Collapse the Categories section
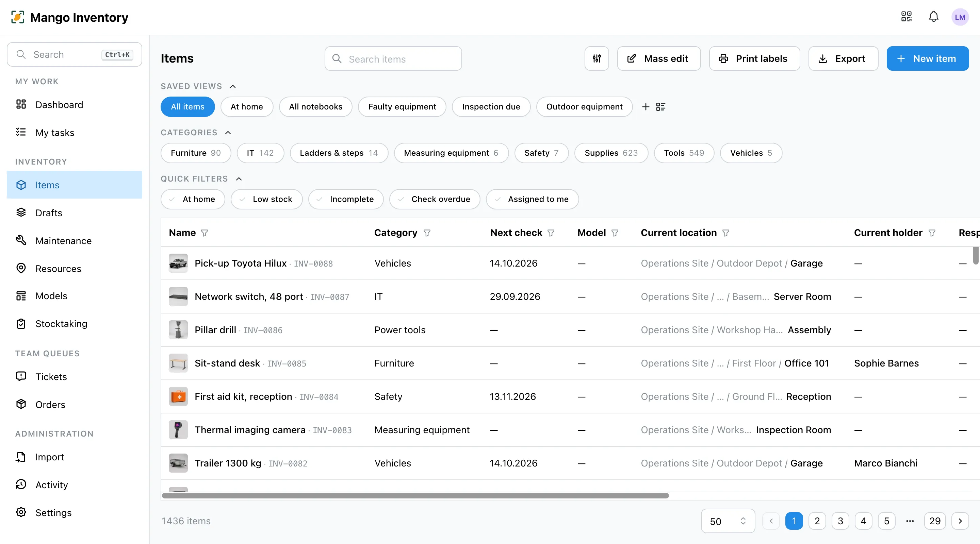Image resolution: width=980 pixels, height=544 pixels. click(x=228, y=133)
